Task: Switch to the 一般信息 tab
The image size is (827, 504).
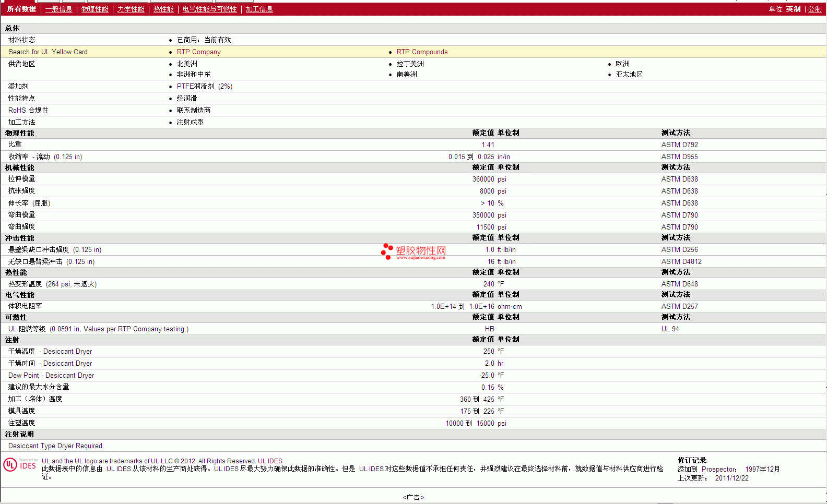Action: [x=59, y=9]
